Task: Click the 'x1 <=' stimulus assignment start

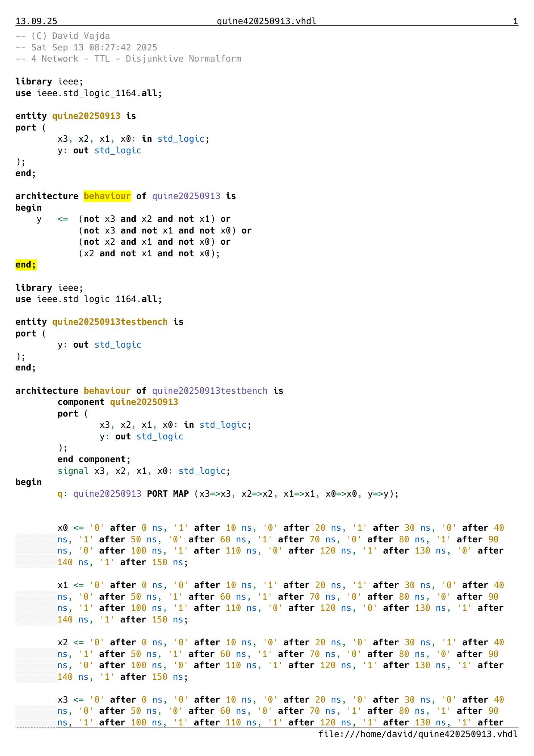Action: pyautogui.click(x=71, y=585)
